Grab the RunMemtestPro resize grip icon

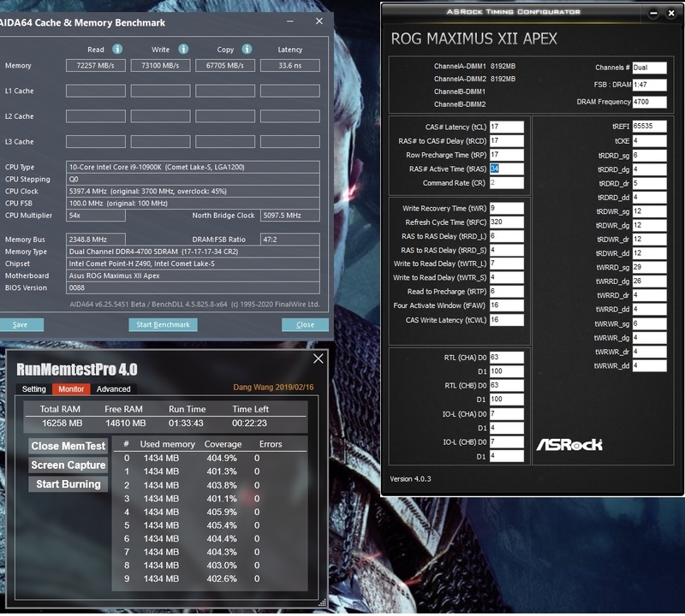pyautogui.click(x=323, y=603)
